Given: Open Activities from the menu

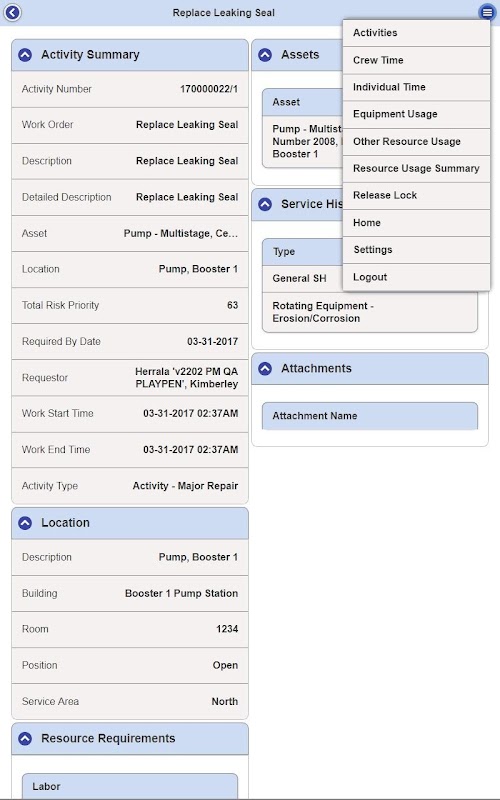Looking at the screenshot, I should click(416, 33).
